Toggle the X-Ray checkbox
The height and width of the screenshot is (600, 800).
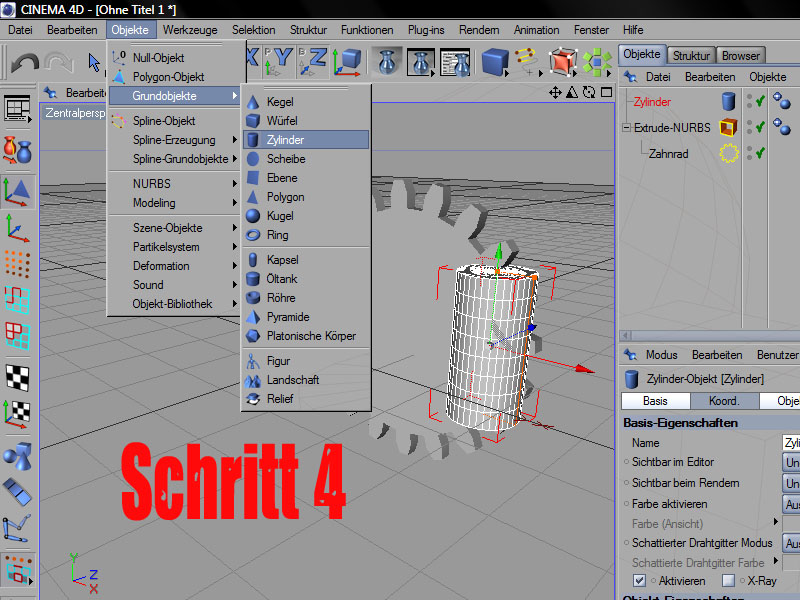(729, 581)
